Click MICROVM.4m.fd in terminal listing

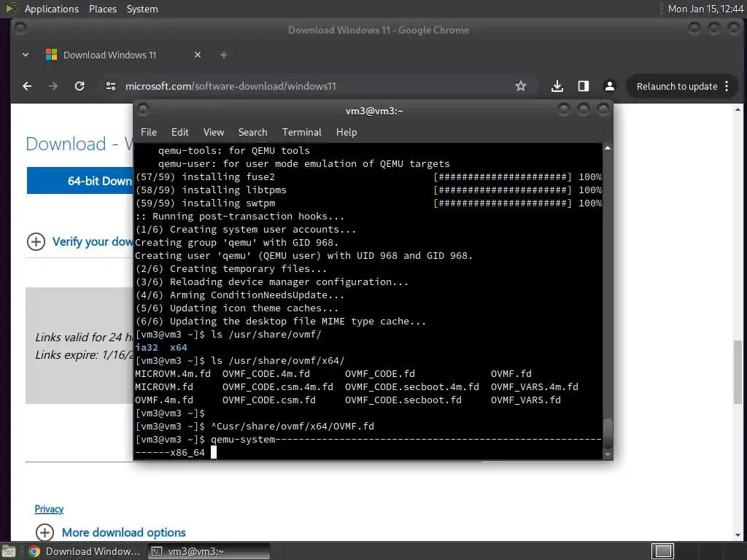(172, 374)
